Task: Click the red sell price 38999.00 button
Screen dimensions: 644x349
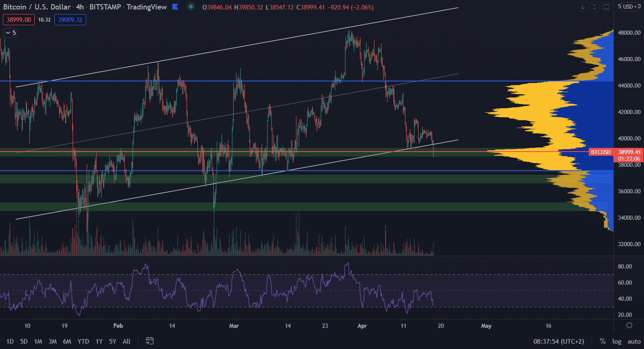Action: pyautogui.click(x=19, y=19)
